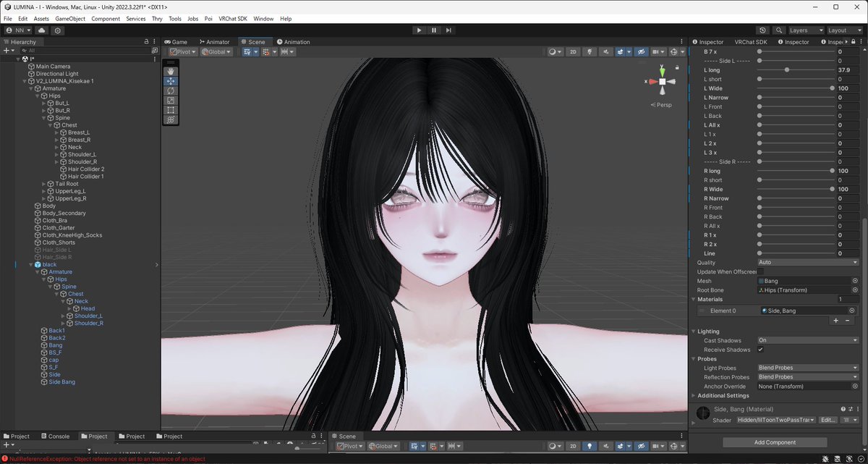Open the Light Probes dropdown

coord(808,368)
